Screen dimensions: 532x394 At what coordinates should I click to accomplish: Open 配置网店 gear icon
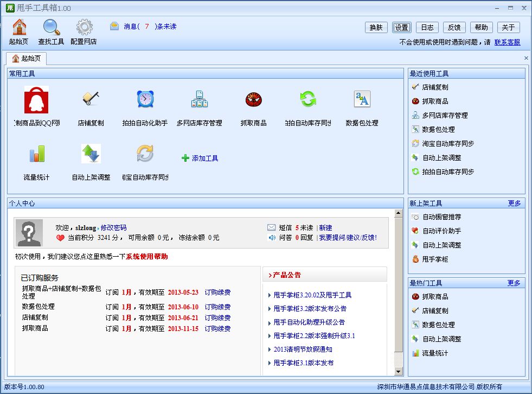(84, 28)
